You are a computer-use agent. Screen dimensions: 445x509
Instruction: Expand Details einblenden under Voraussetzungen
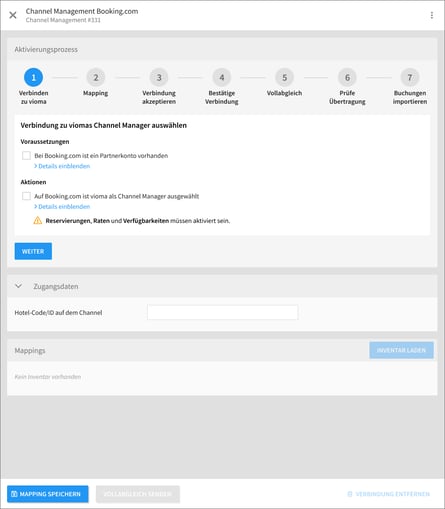pyautogui.click(x=62, y=166)
